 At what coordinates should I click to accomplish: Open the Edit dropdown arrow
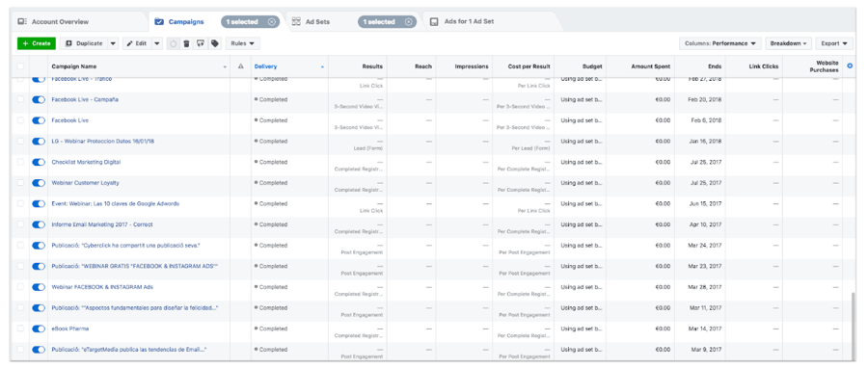[156, 43]
